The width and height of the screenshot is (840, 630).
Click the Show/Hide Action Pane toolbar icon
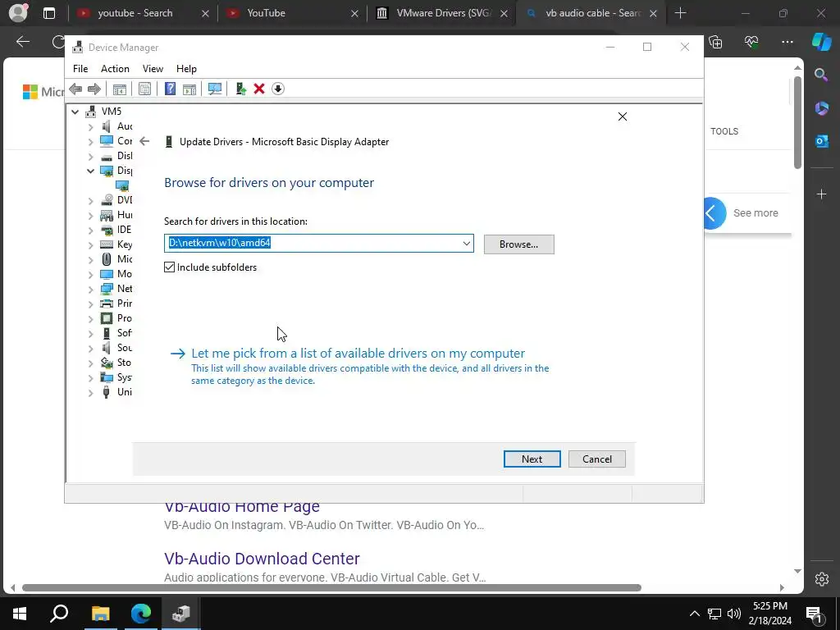click(x=189, y=89)
